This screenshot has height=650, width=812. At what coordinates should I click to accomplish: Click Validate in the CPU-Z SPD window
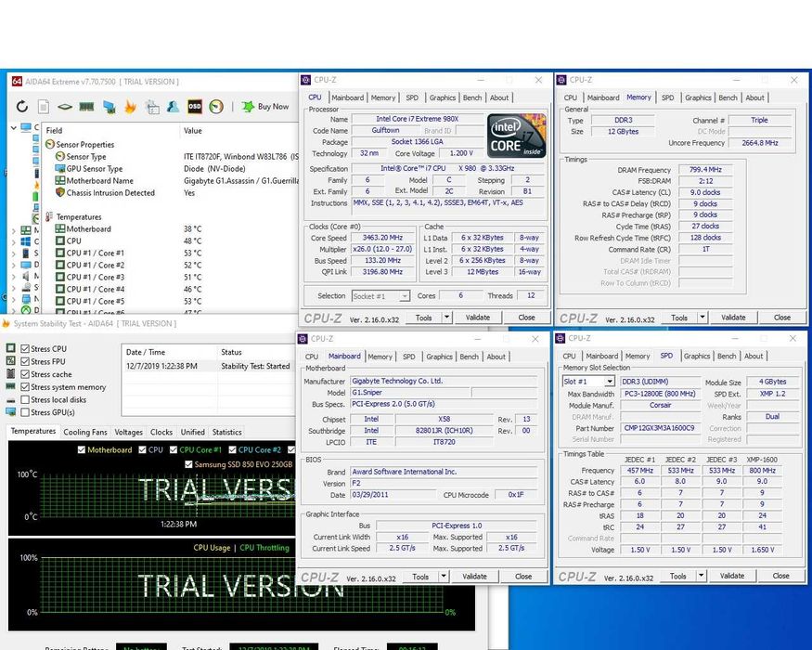pos(732,576)
